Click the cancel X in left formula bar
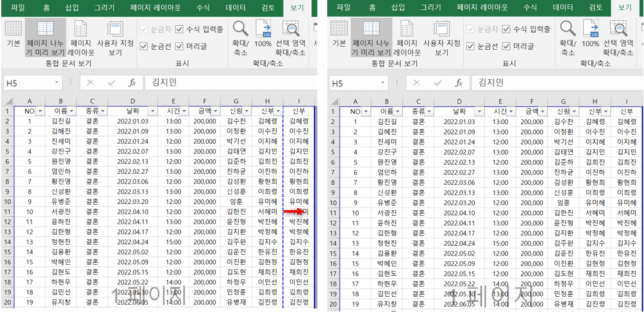Image resolution: width=644 pixels, height=314 pixels. pos(90,83)
